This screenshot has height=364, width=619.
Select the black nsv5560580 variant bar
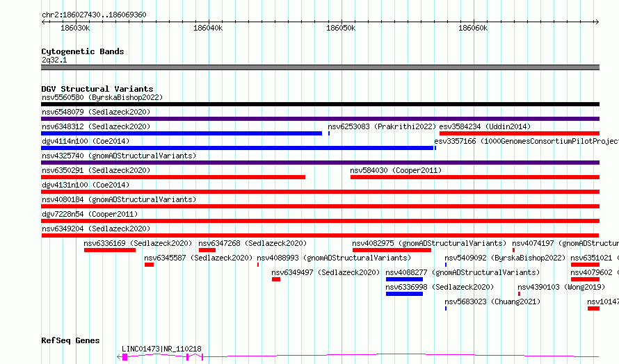320,104
